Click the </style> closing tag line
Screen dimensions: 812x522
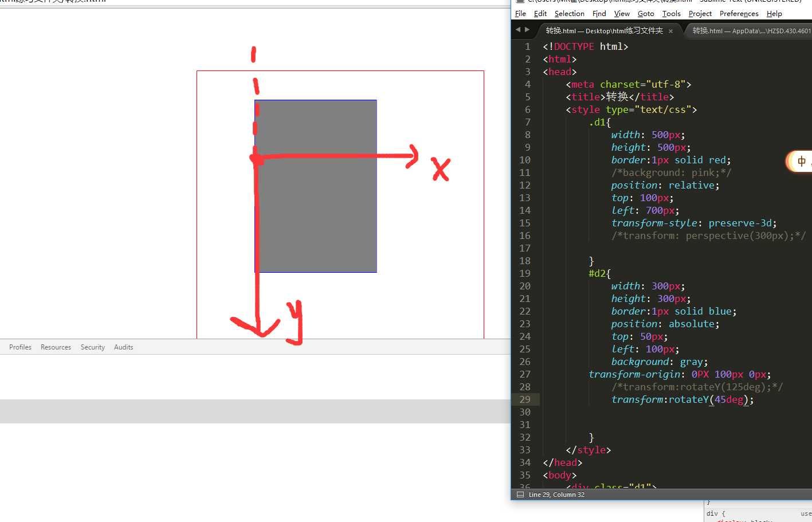588,450
